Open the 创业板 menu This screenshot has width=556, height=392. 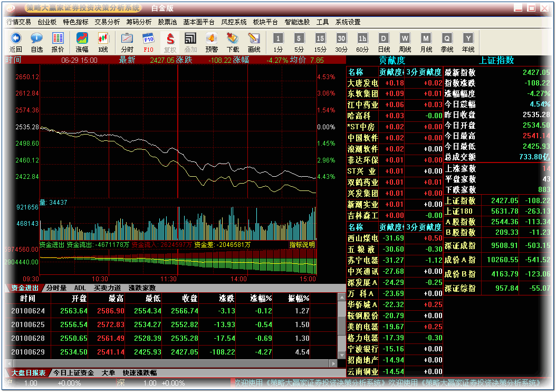47,22
